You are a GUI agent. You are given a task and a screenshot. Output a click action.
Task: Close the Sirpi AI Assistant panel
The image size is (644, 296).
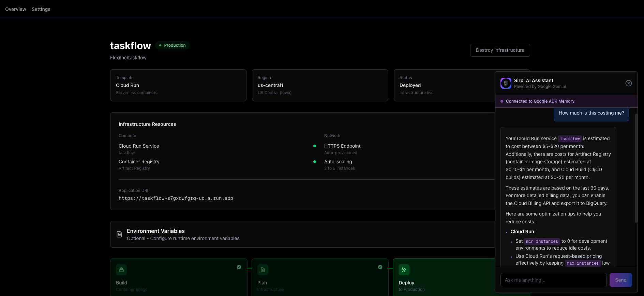pos(629,83)
